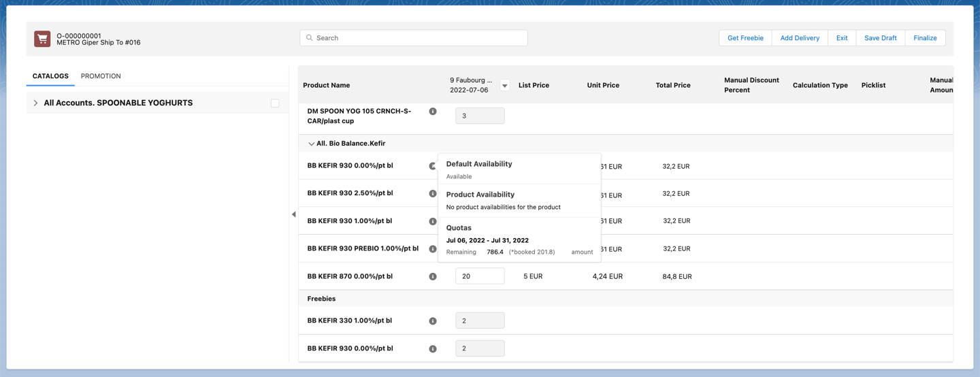Click the product Search field
Viewport: 980px width, 377px height.
click(414, 38)
